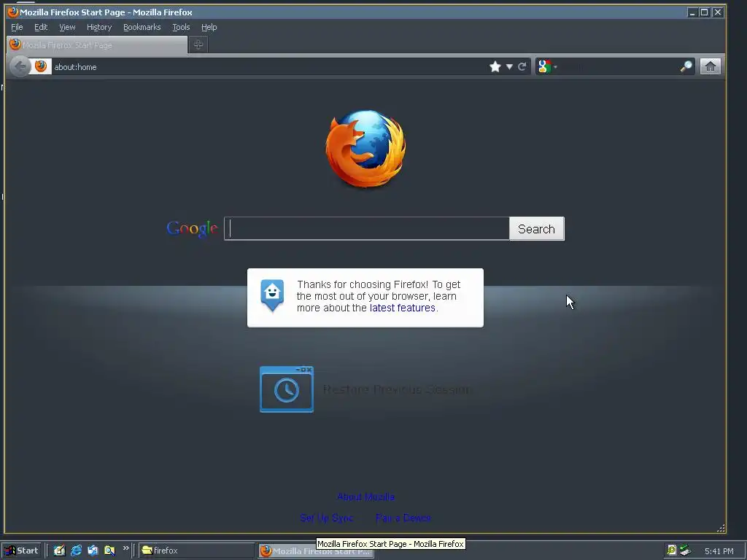Focus the Google search text field
This screenshot has height=560, width=747.
tap(367, 228)
